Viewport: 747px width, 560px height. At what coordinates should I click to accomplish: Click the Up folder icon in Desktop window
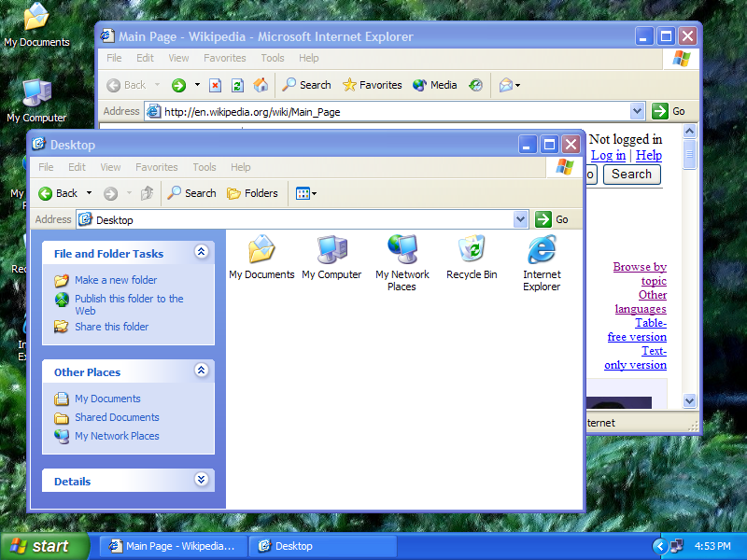coord(147,193)
